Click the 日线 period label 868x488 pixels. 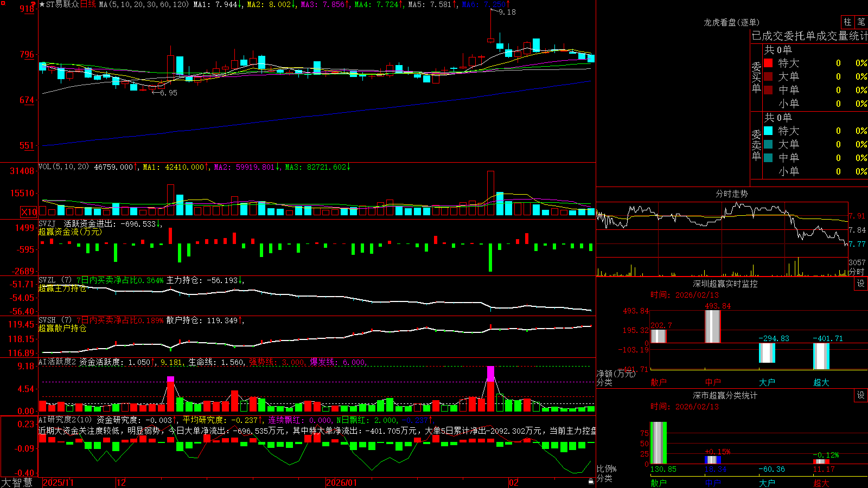(88, 4)
